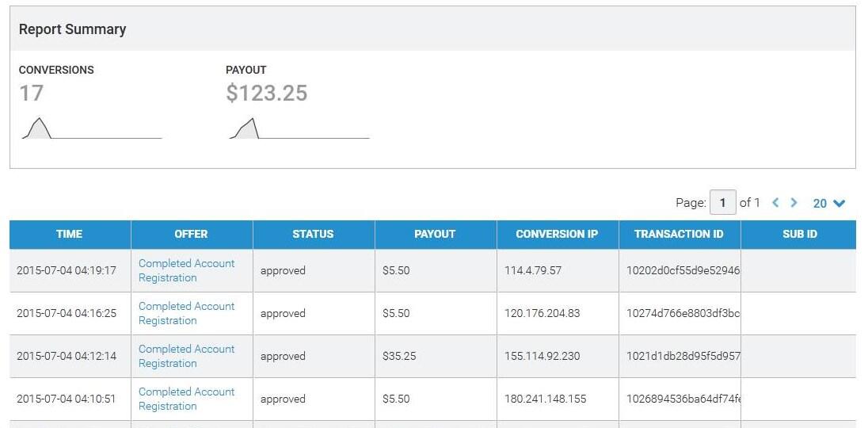Viewport: 868px width, 428px height.
Task: Click the page number input field
Action: [722, 203]
